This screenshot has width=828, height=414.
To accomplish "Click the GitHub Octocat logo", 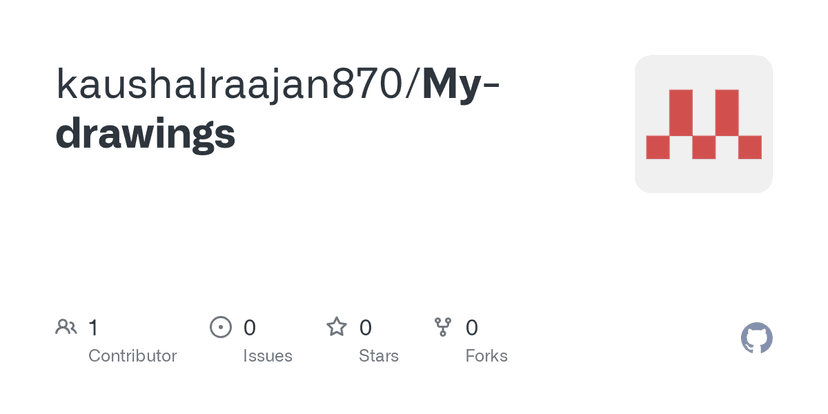I will point(757,338).
